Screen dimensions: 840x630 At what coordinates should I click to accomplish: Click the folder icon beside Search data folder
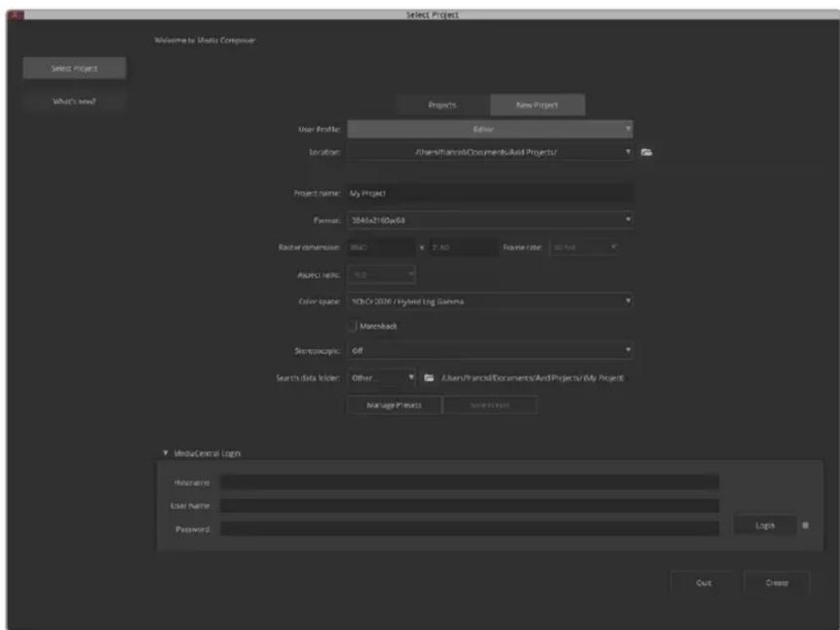coord(429,378)
